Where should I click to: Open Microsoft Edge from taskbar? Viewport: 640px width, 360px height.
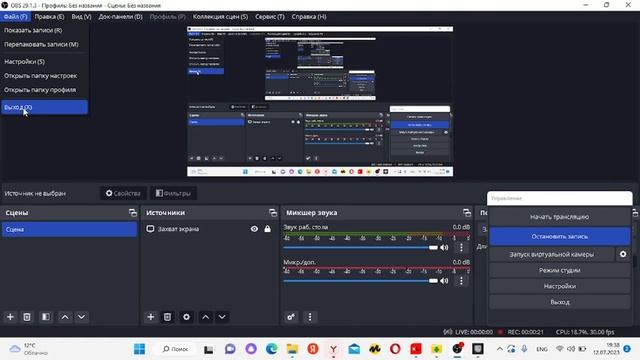(x=271, y=349)
